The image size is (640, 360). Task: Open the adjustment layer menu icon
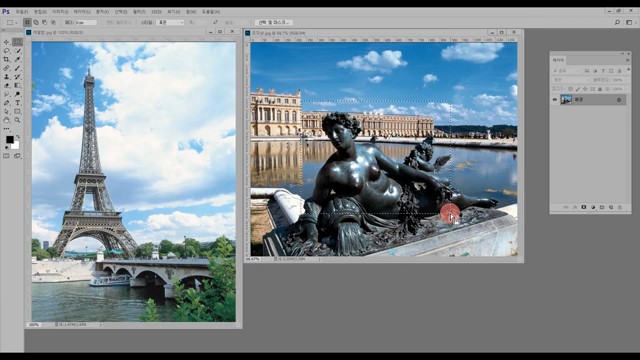point(593,207)
